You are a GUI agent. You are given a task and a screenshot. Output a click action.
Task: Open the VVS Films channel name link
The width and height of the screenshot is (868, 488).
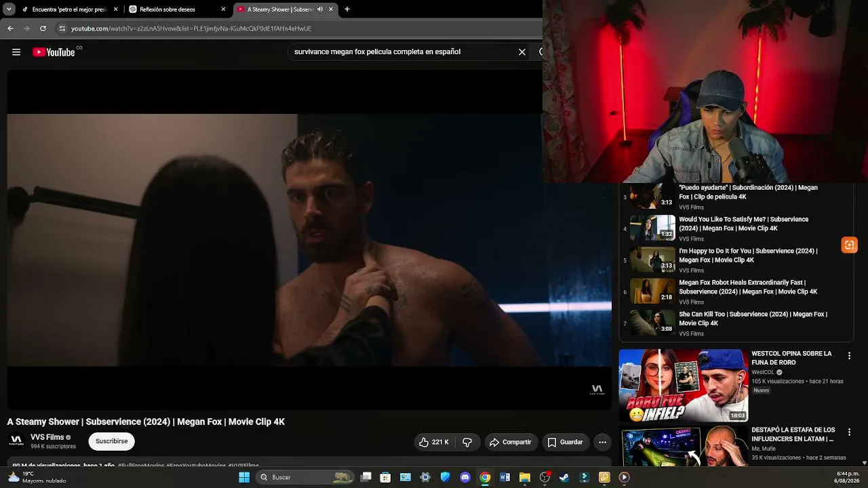(47, 437)
